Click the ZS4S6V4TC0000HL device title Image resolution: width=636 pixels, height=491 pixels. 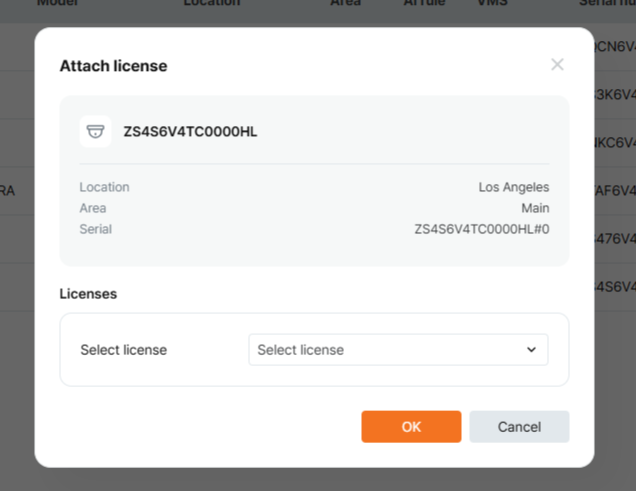coord(190,132)
